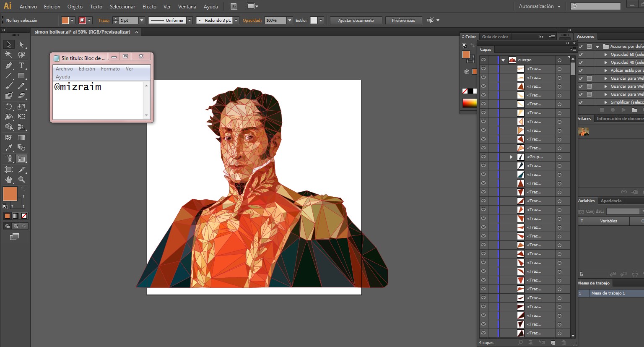Viewport: 644px width, 347px height.
Task: Select the Type tool
Action: 21,65
